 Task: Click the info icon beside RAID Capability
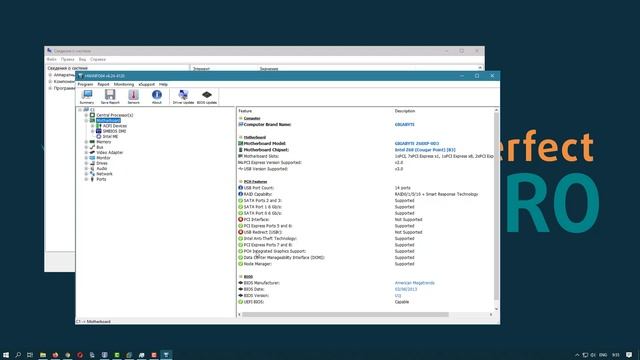coord(240,194)
